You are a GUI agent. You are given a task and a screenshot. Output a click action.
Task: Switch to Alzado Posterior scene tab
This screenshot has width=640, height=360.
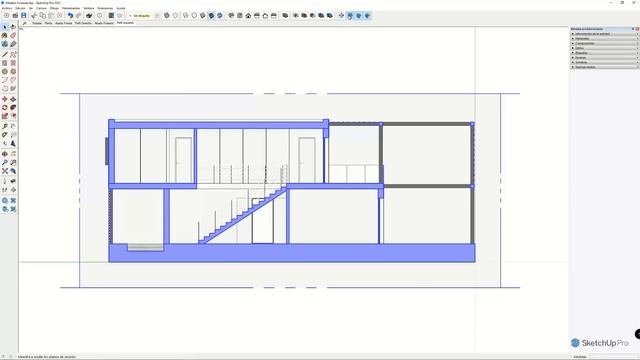coord(104,23)
